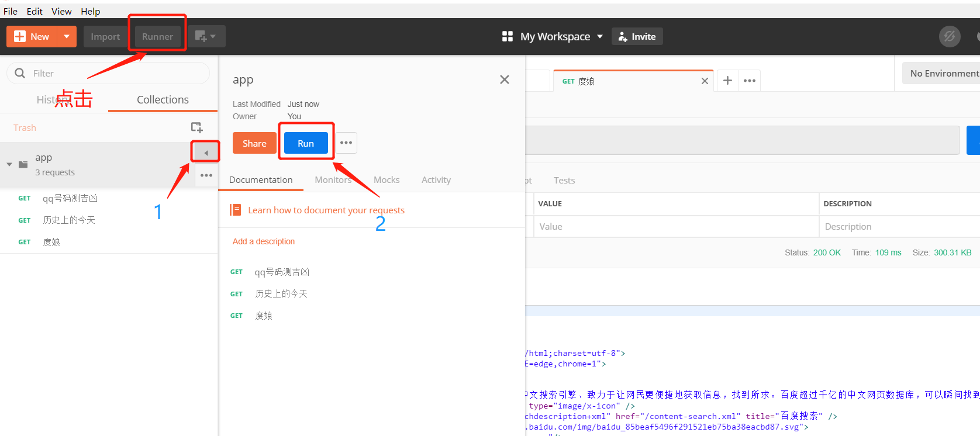Click the DESCRIPTION column header
Screen dimensions: 980x436
point(847,203)
